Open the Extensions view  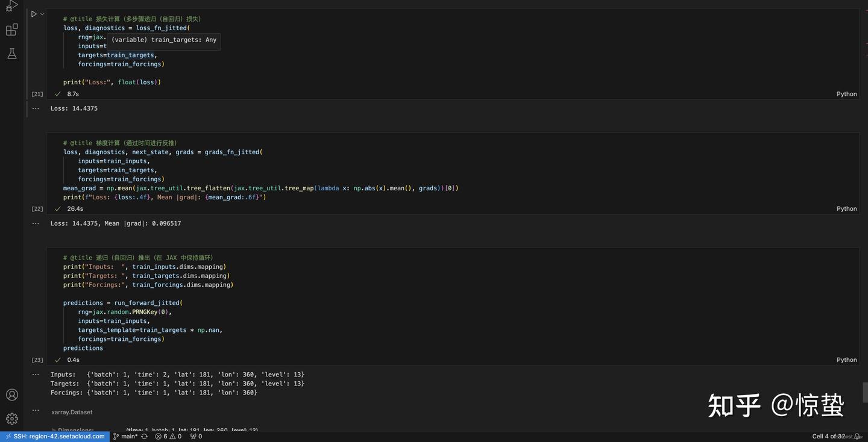[x=11, y=28]
